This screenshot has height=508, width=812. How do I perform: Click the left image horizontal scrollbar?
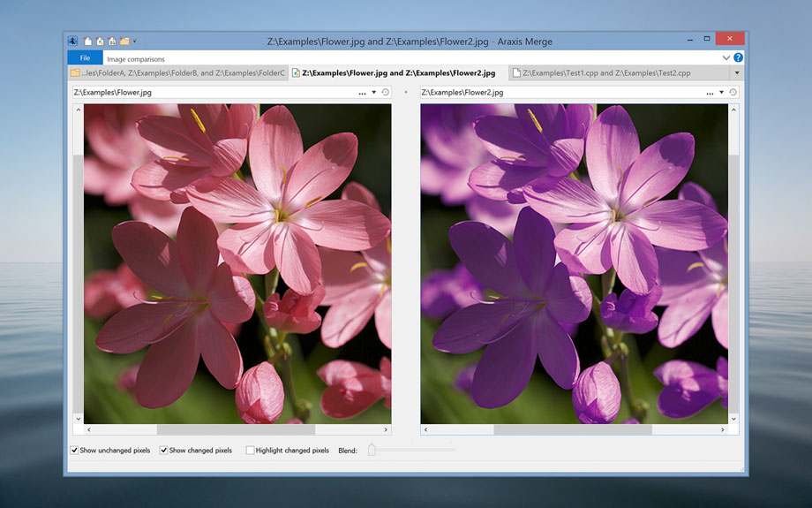point(236,429)
